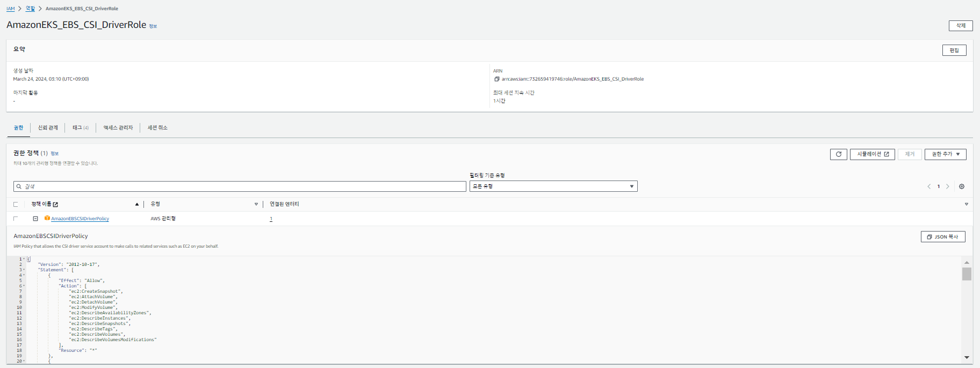Image resolution: width=980 pixels, height=368 pixels.
Task: Click the 편집 button in the summary
Action: pos(954,50)
